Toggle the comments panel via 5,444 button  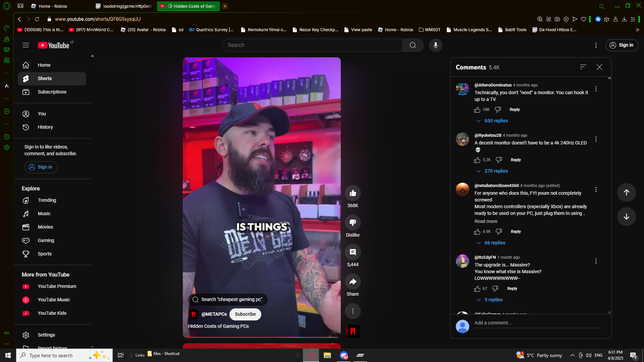[353, 252]
